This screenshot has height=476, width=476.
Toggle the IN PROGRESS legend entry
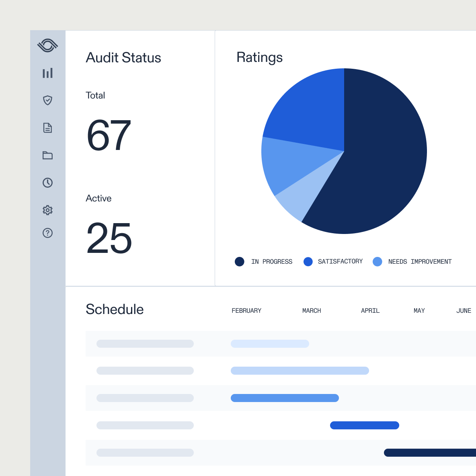coord(263,262)
